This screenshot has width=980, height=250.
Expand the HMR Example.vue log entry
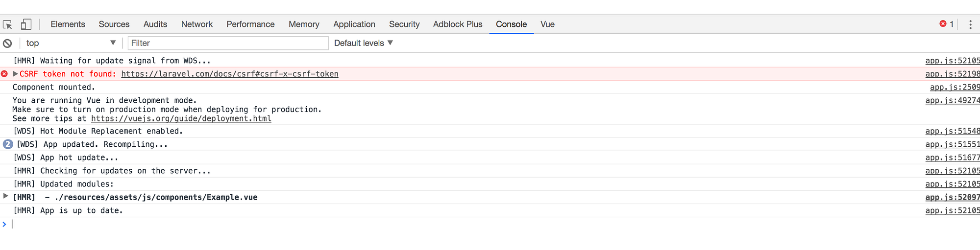click(x=5, y=196)
